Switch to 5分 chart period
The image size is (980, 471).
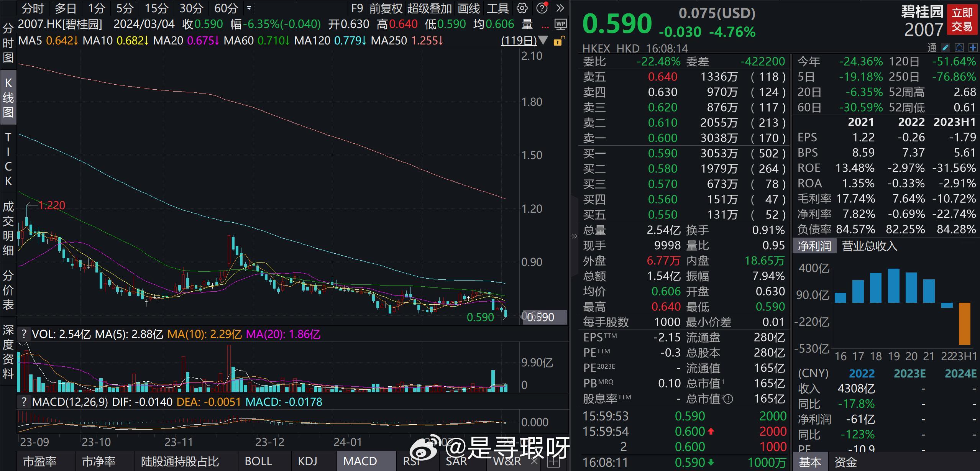pos(125,8)
